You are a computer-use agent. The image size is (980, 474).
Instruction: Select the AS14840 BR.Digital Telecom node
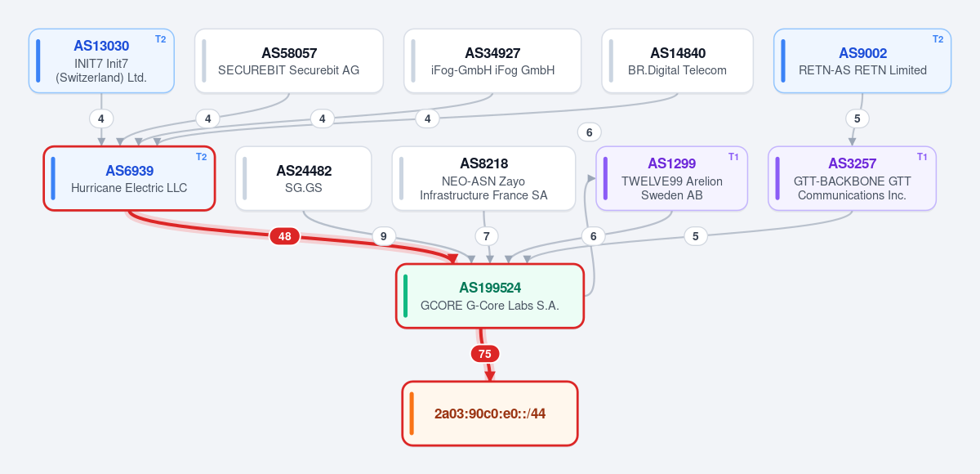pyautogui.click(x=678, y=60)
